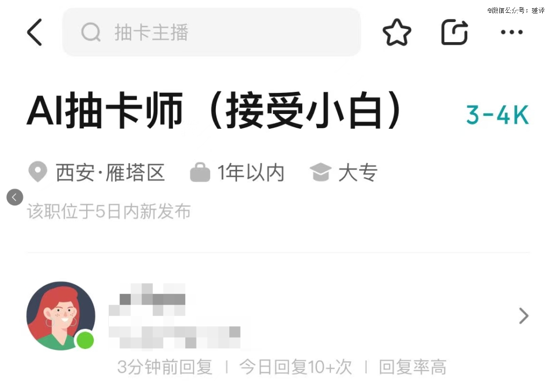
Task: Click the blurred recruiter name area
Action: pos(174,316)
